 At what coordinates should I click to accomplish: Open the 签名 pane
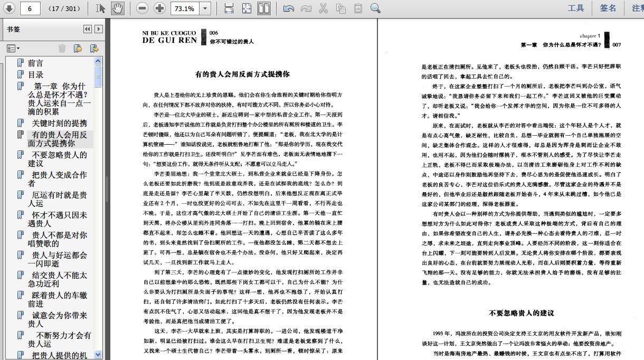[608, 8]
